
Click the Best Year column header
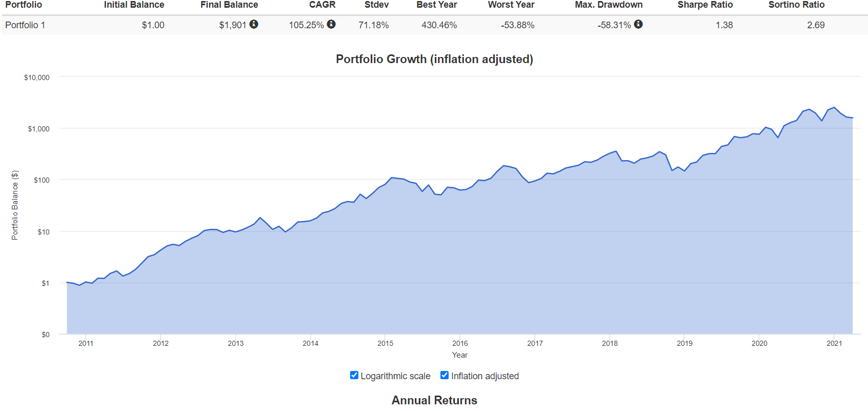tap(436, 5)
